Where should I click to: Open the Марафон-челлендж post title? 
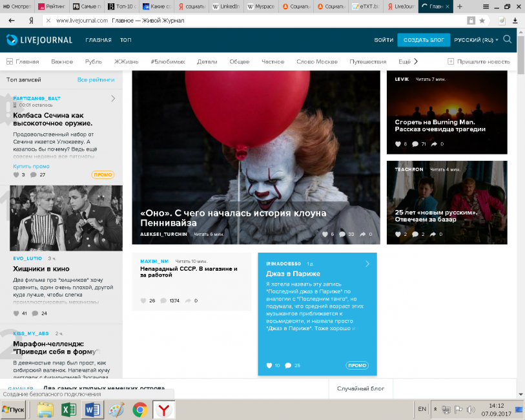[x=55, y=348]
